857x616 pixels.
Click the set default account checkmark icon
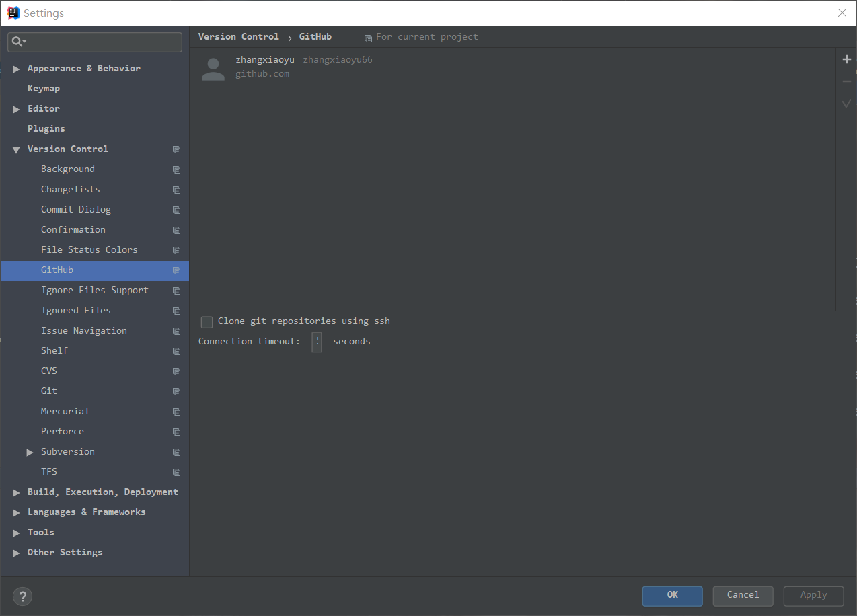(846, 104)
